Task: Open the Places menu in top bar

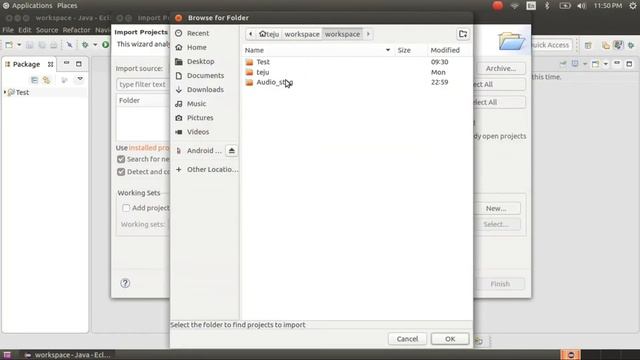Action: pyautogui.click(x=67, y=6)
